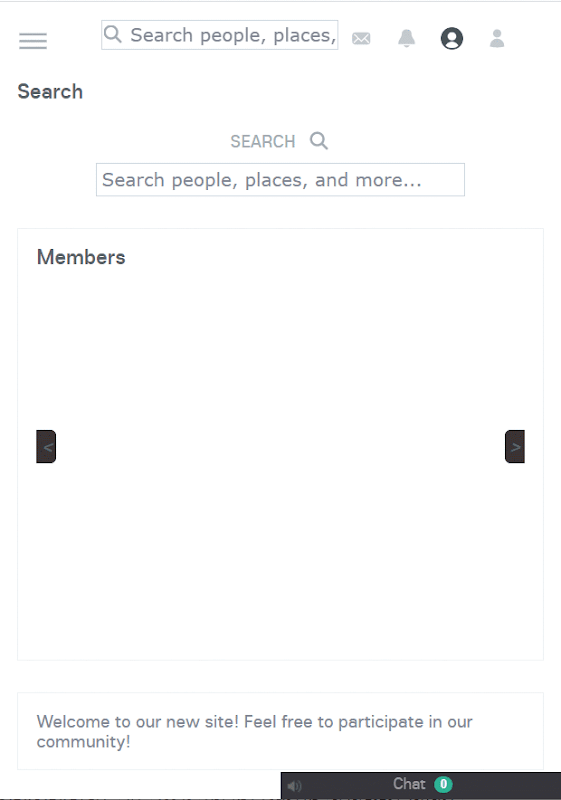
Task: Open the dark circular profile avatar
Action: (x=452, y=38)
